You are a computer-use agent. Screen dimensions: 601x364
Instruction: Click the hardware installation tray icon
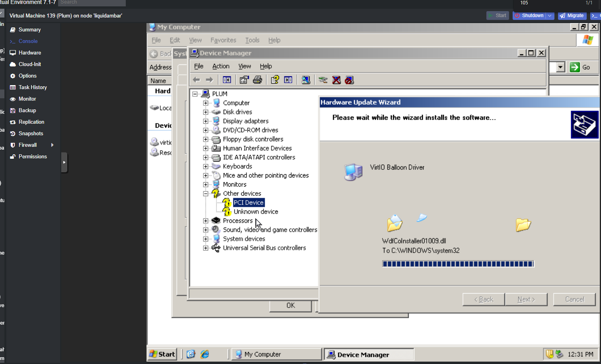click(560, 354)
